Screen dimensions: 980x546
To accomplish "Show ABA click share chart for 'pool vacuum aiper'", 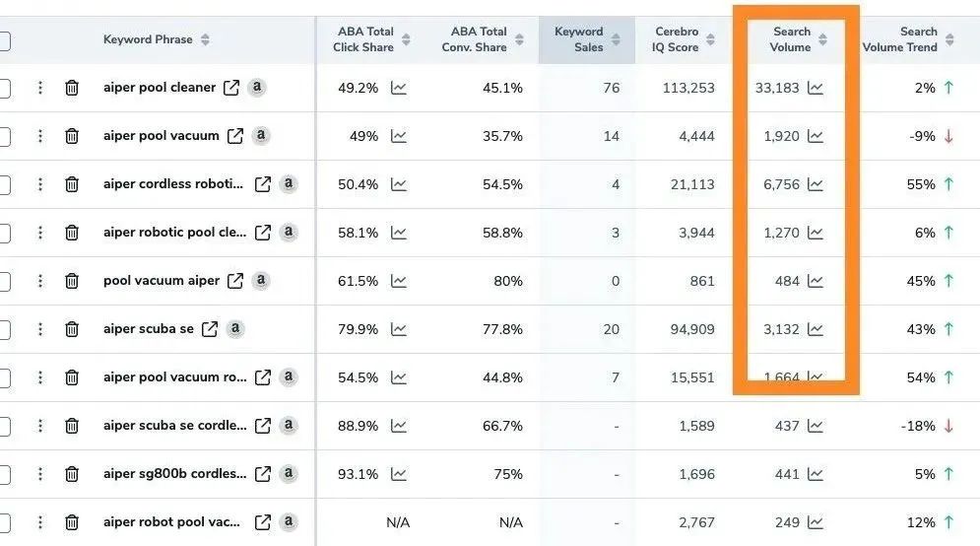I will (x=399, y=281).
